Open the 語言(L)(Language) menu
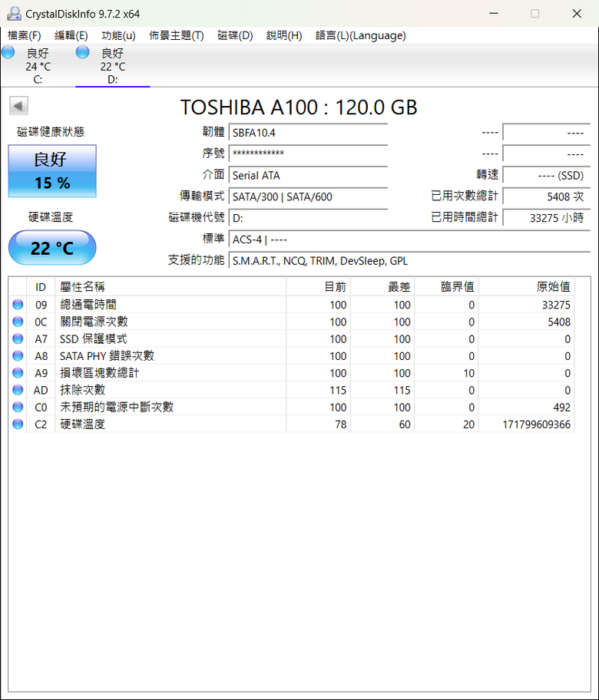The width and height of the screenshot is (599, 700). tap(360, 35)
